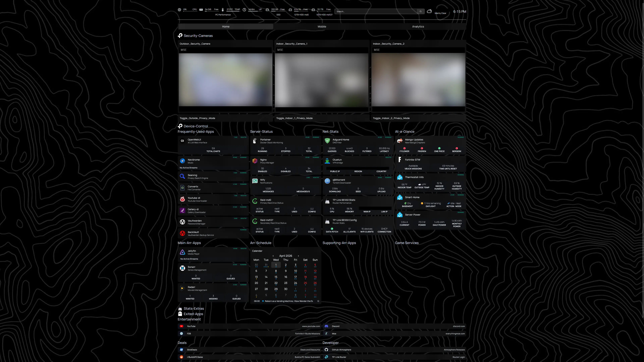
Task: Open Jellyfin media player icon
Action: pos(182,252)
